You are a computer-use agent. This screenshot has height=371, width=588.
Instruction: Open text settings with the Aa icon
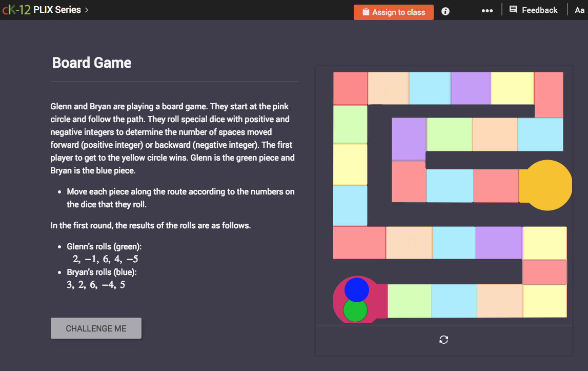point(579,10)
